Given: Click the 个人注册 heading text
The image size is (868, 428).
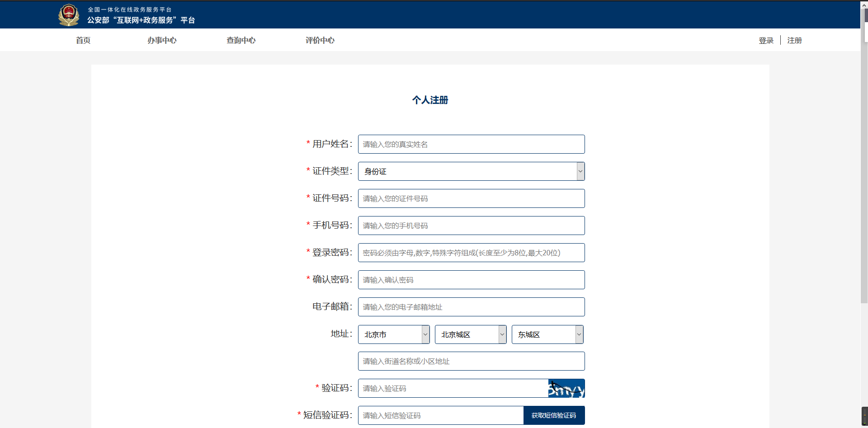Looking at the screenshot, I should 430,100.
